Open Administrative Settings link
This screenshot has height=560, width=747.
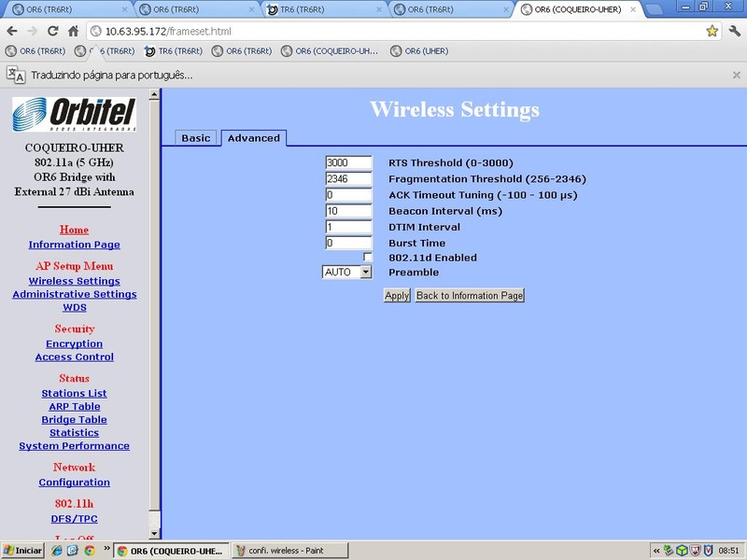tap(75, 294)
